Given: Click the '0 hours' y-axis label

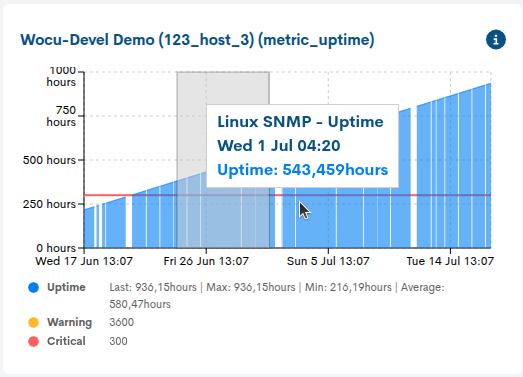Looking at the screenshot, I should pyautogui.click(x=56, y=248).
